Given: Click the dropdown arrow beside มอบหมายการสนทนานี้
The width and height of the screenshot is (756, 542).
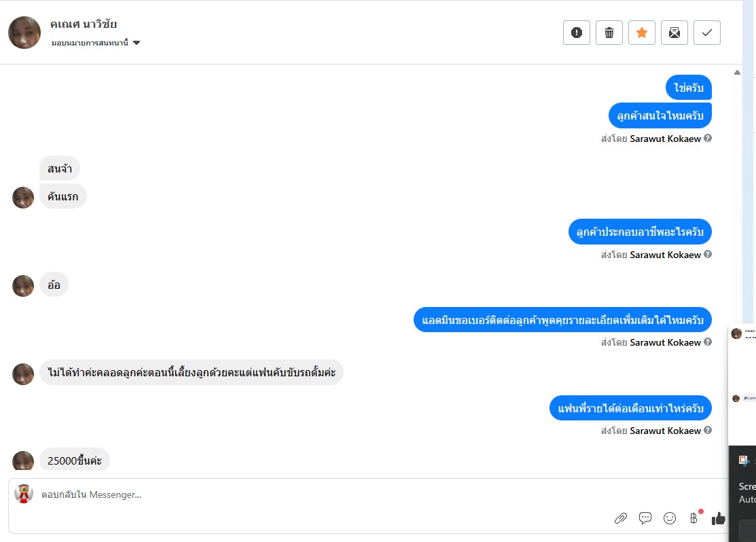Looking at the screenshot, I should coord(137,43).
